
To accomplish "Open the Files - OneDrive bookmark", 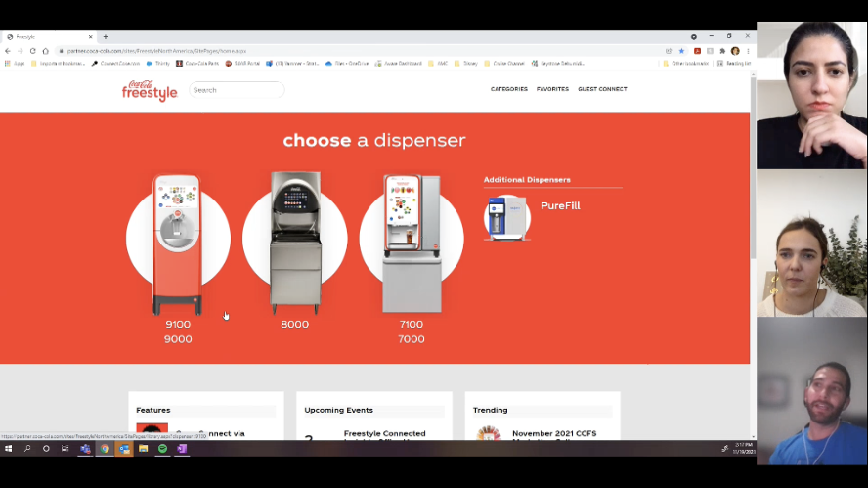I will 347,64.
